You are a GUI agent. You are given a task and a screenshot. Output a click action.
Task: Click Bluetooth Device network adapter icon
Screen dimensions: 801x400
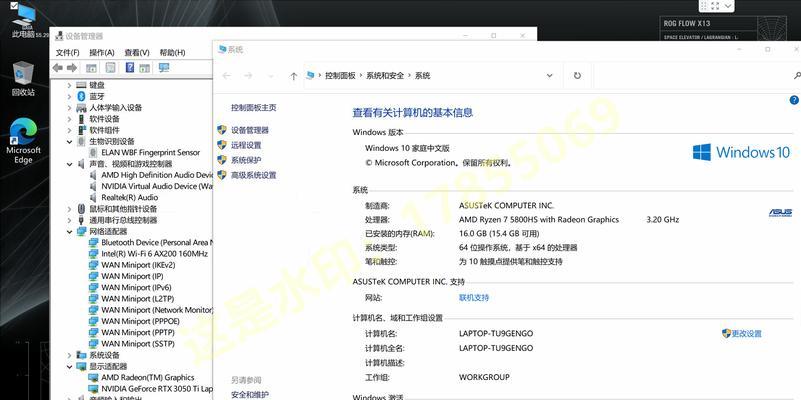click(x=93, y=242)
